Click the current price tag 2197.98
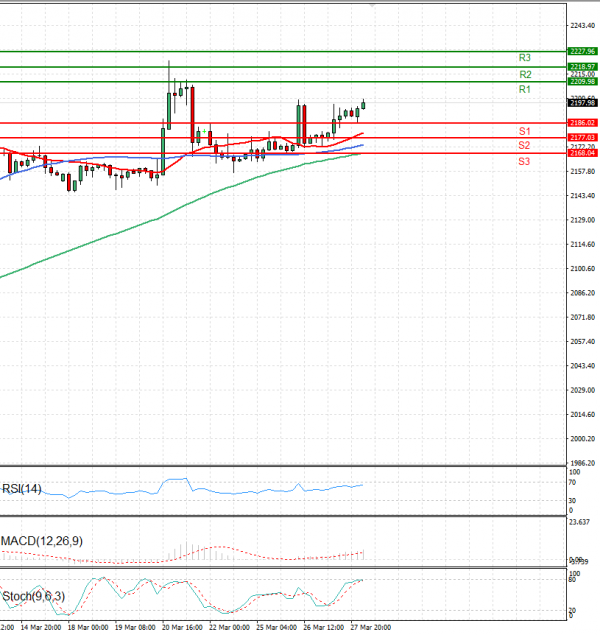The image size is (600, 635). (x=582, y=102)
